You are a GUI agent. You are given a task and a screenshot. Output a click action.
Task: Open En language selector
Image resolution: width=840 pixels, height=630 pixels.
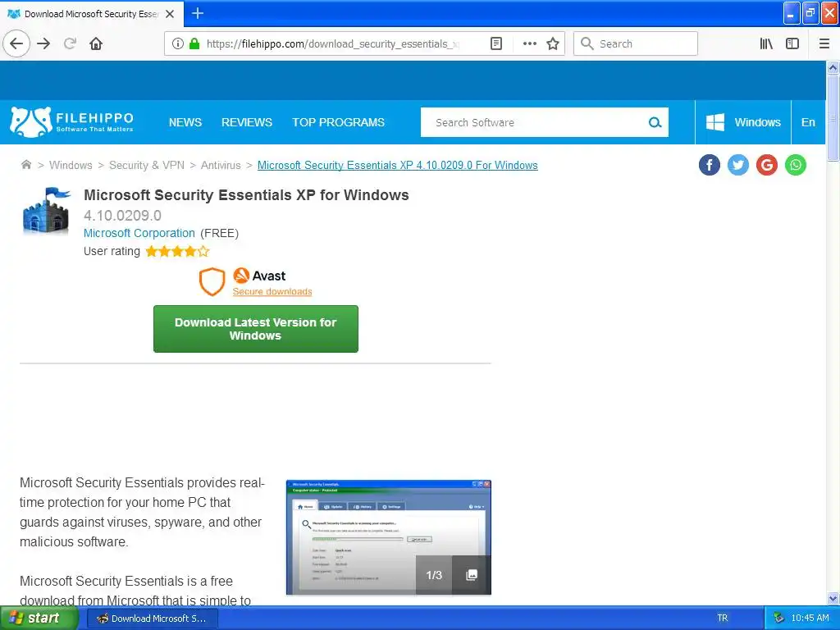(808, 122)
